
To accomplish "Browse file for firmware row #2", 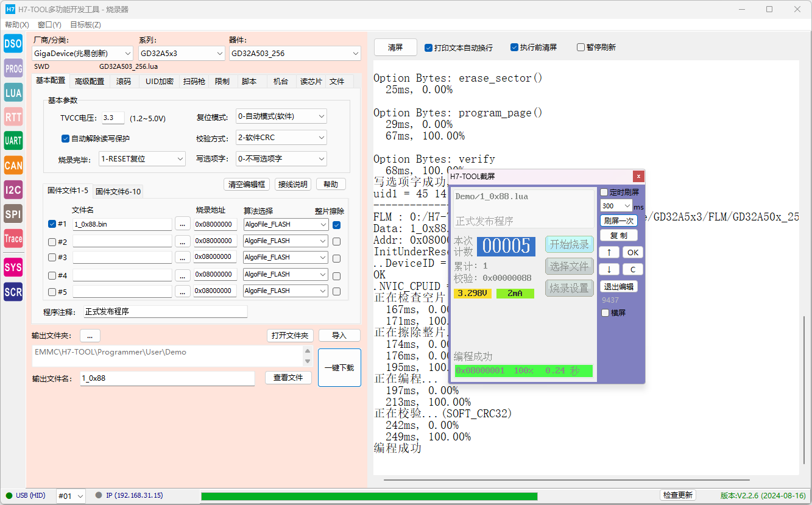I will click(x=183, y=241).
